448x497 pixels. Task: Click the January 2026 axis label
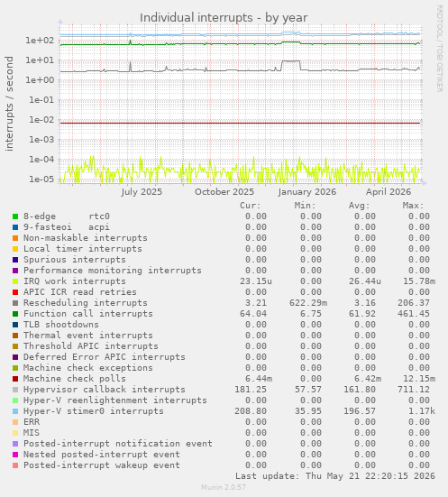(x=307, y=192)
